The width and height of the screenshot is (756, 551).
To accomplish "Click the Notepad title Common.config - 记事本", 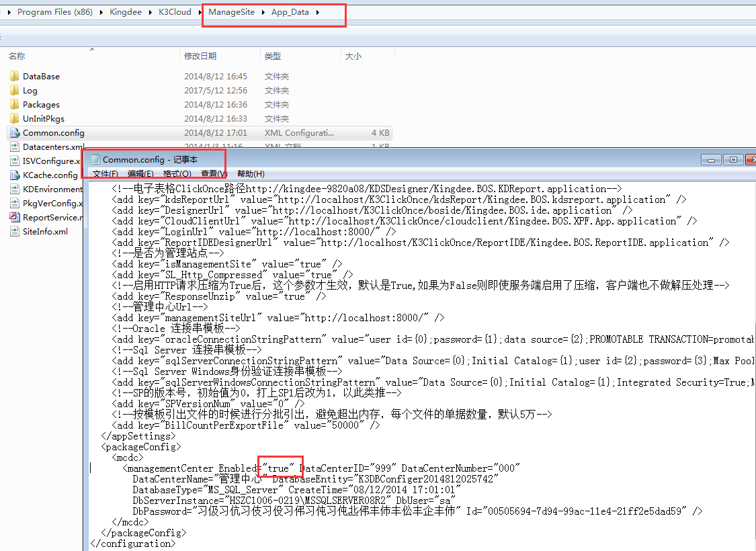I will (x=150, y=159).
